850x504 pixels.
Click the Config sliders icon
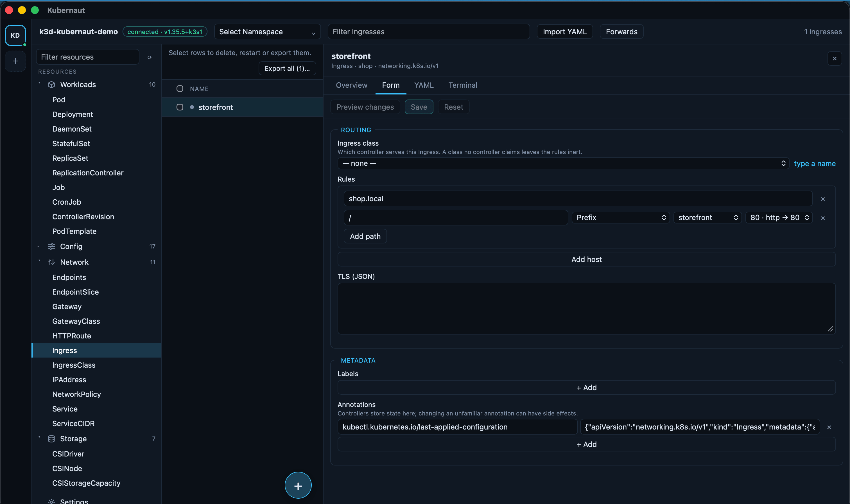(51, 247)
